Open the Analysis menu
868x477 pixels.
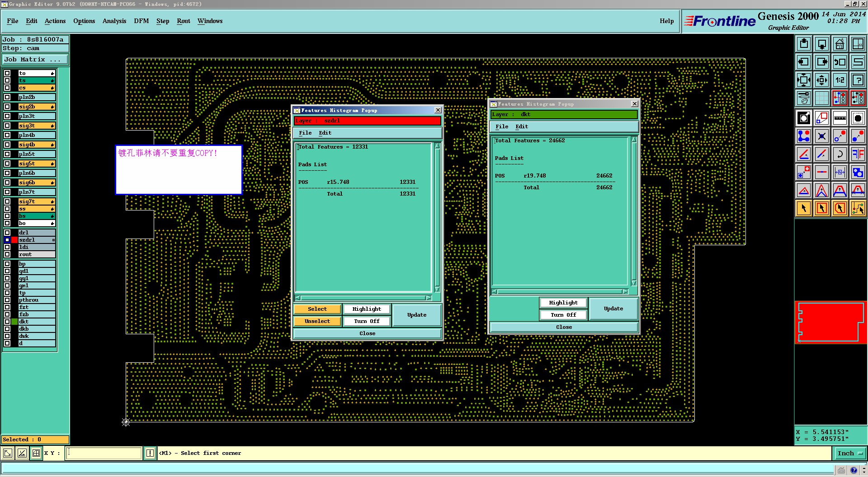click(114, 21)
